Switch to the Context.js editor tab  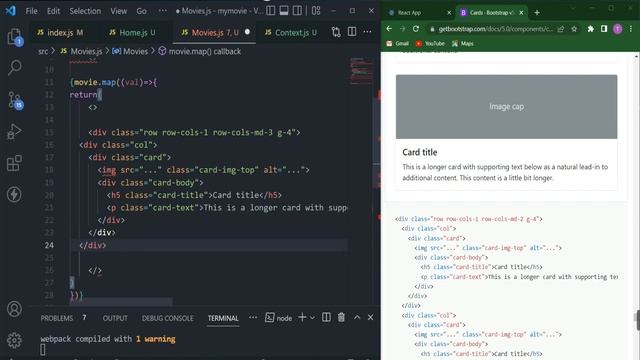(x=291, y=32)
